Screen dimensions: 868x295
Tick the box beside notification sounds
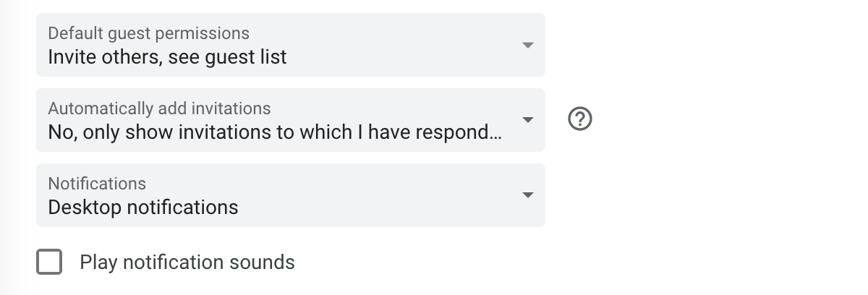click(x=49, y=262)
